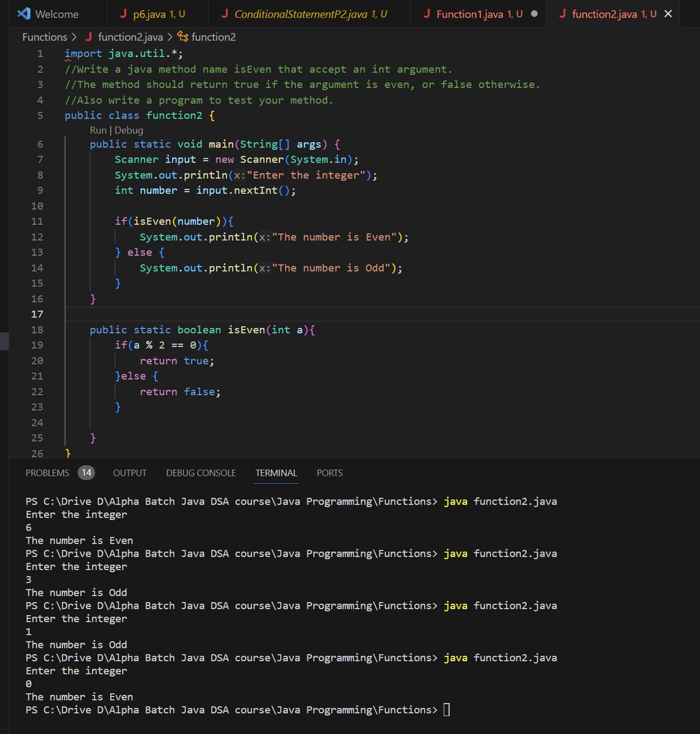Image resolution: width=700 pixels, height=734 pixels.
Task: Click the Functions breadcrumb folder
Action: click(x=45, y=37)
